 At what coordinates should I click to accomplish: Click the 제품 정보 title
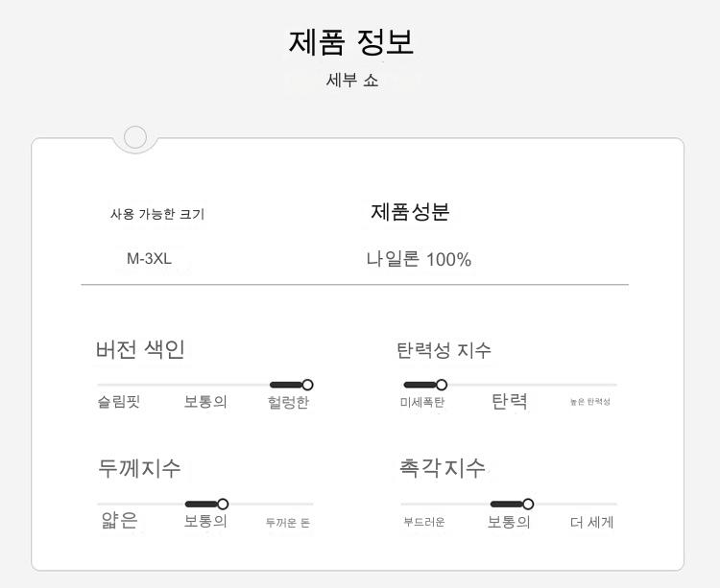351,42
